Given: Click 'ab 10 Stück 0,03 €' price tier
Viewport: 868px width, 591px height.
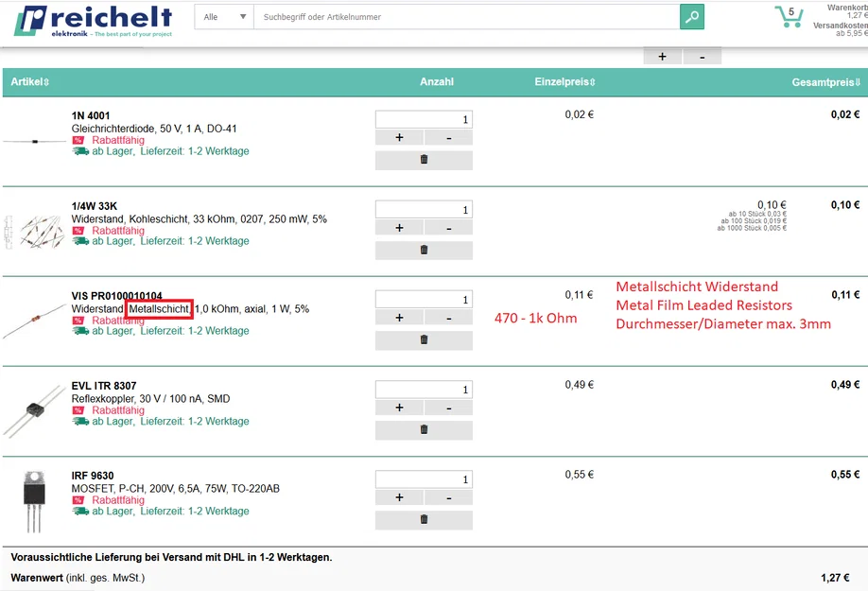Looking at the screenshot, I should (x=757, y=214).
